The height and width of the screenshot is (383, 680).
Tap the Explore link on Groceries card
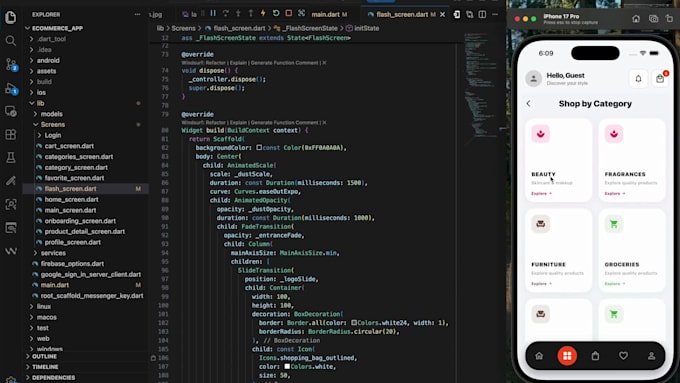(615, 284)
